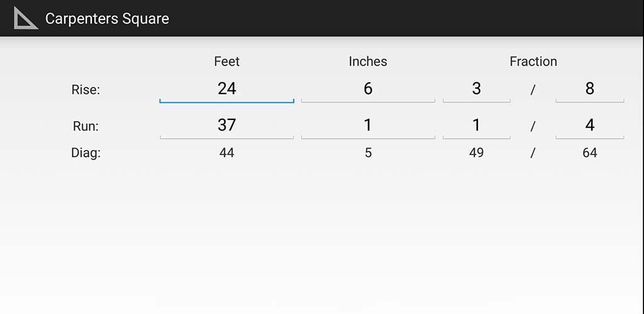Edit the Rise inches field showing 6
644x314 pixels.
(x=368, y=89)
